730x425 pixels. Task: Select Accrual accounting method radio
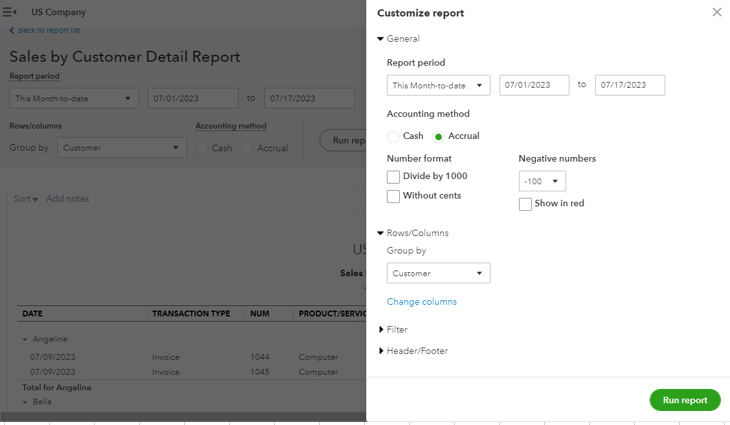pyautogui.click(x=438, y=136)
